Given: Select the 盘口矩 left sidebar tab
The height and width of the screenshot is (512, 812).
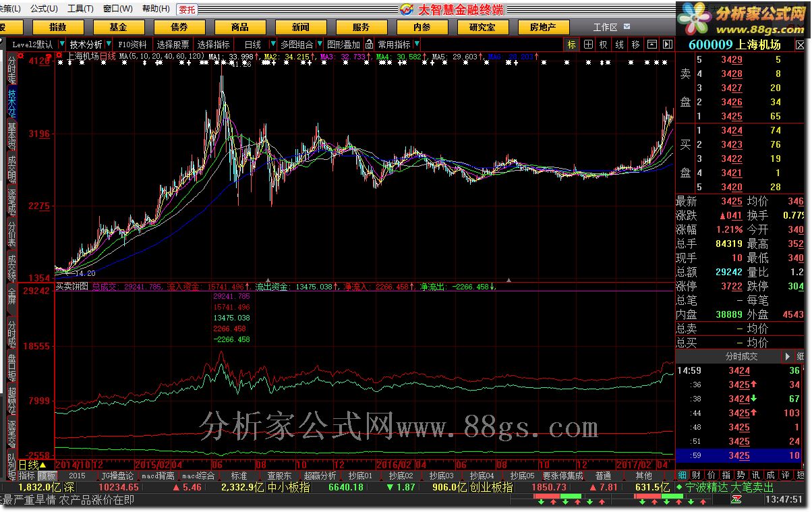Looking at the screenshot, I should coord(11,366).
